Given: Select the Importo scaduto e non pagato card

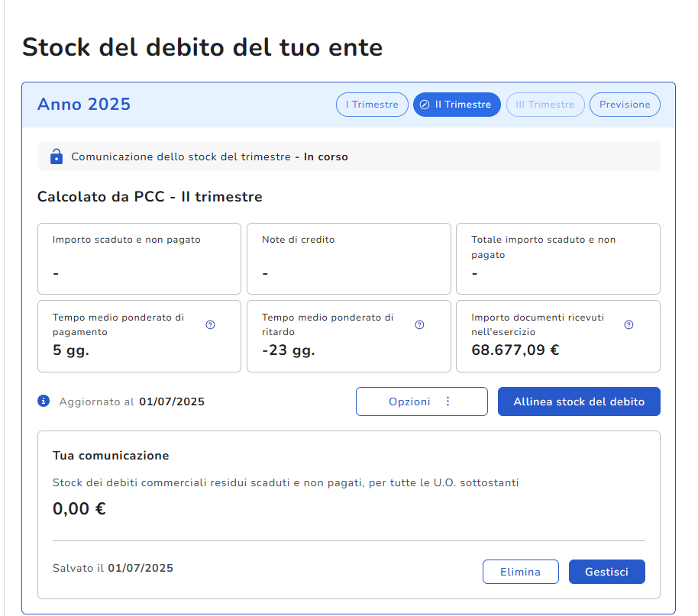Looking at the screenshot, I should 139,259.
